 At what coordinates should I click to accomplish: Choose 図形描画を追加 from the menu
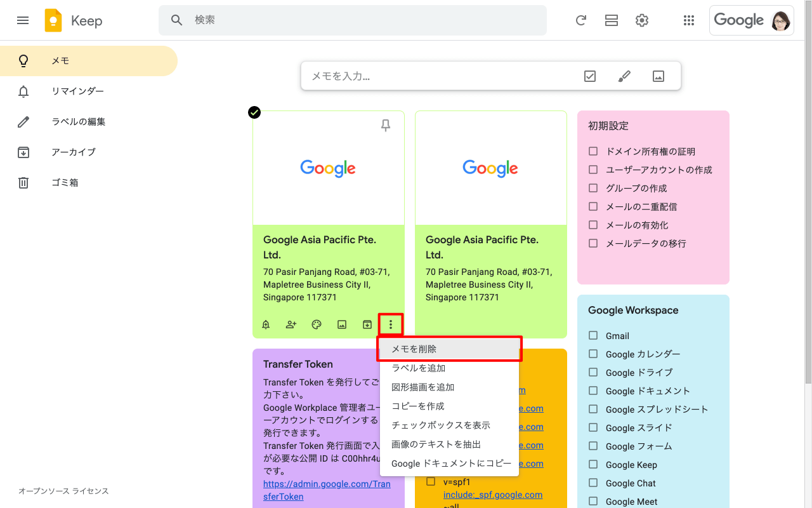(x=449, y=387)
